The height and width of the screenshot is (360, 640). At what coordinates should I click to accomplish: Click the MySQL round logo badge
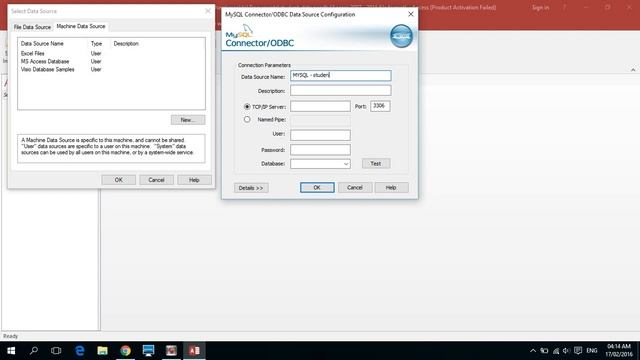click(401, 36)
